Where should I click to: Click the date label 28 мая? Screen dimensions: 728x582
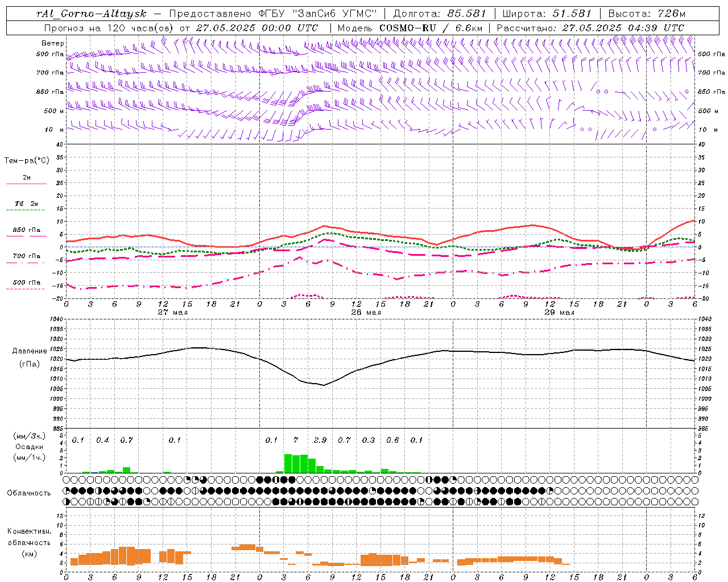coord(366,313)
